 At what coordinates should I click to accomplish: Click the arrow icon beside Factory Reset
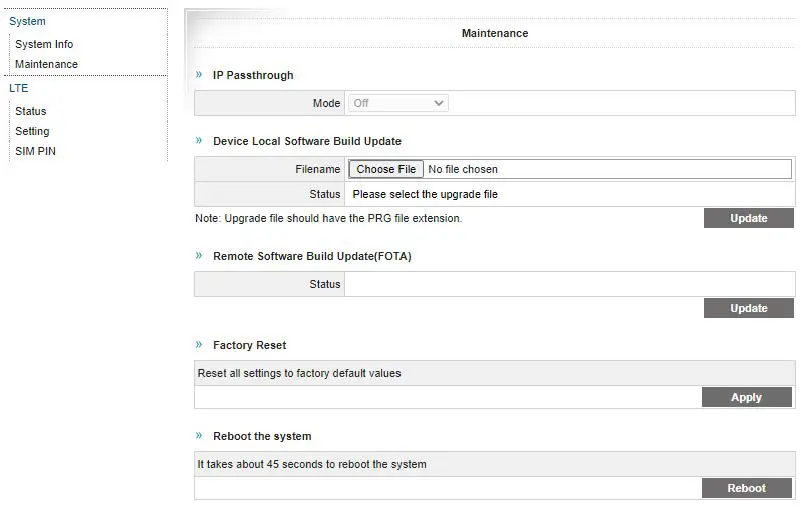pos(199,345)
